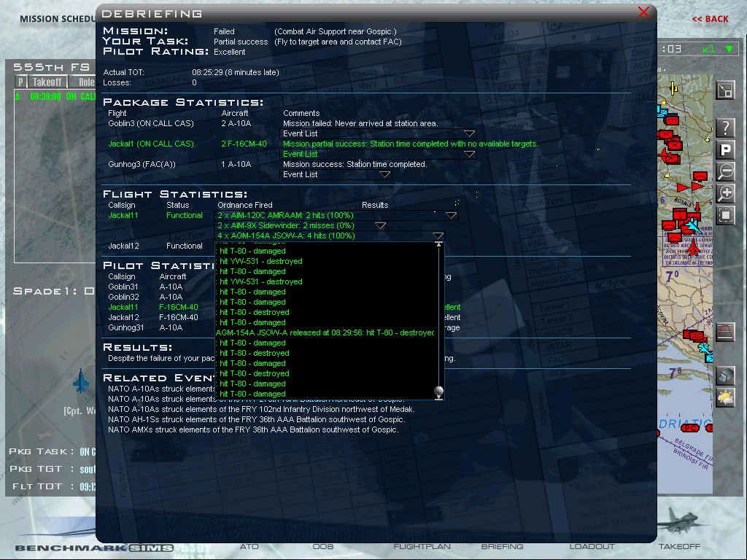Select flight Jackal1 (ON CALL CAS)
Image resolution: width=747 pixels, height=560 pixels.
[x=150, y=144]
